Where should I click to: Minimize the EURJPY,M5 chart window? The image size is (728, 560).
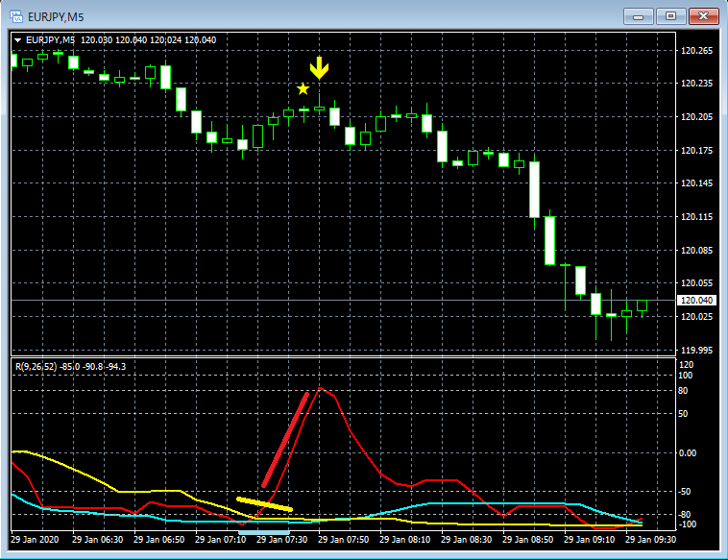(639, 16)
